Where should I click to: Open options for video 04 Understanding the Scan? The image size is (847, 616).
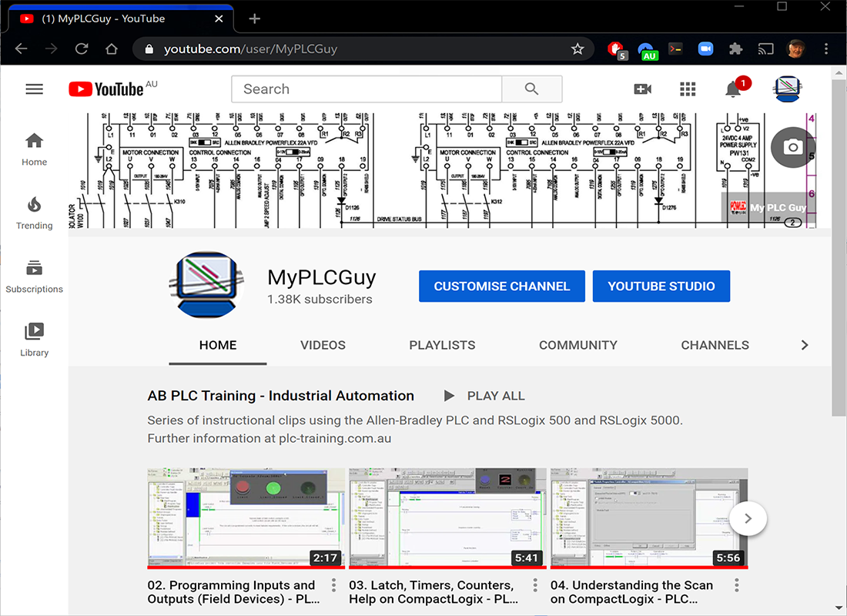pyautogui.click(x=737, y=585)
